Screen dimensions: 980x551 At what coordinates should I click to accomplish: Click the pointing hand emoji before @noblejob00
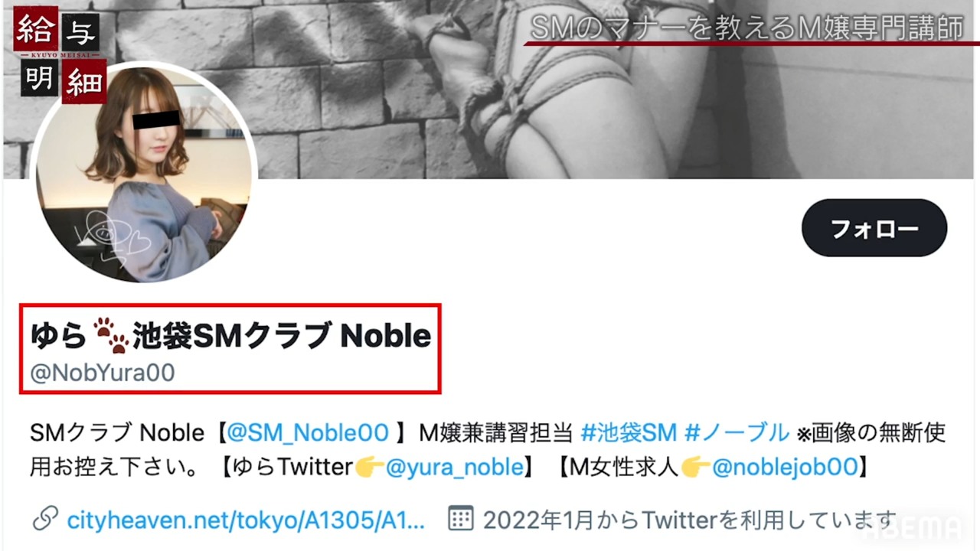tap(696, 467)
